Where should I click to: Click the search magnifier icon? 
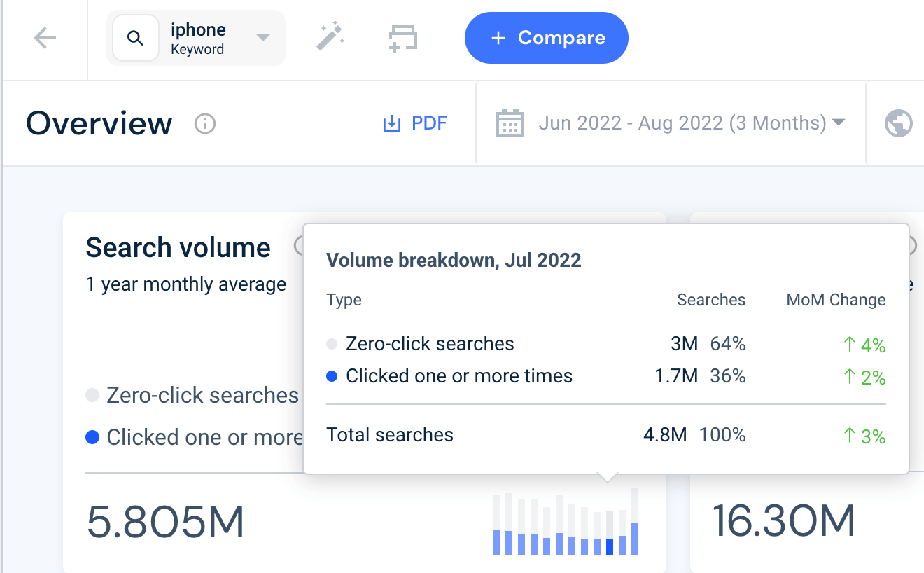(x=136, y=38)
